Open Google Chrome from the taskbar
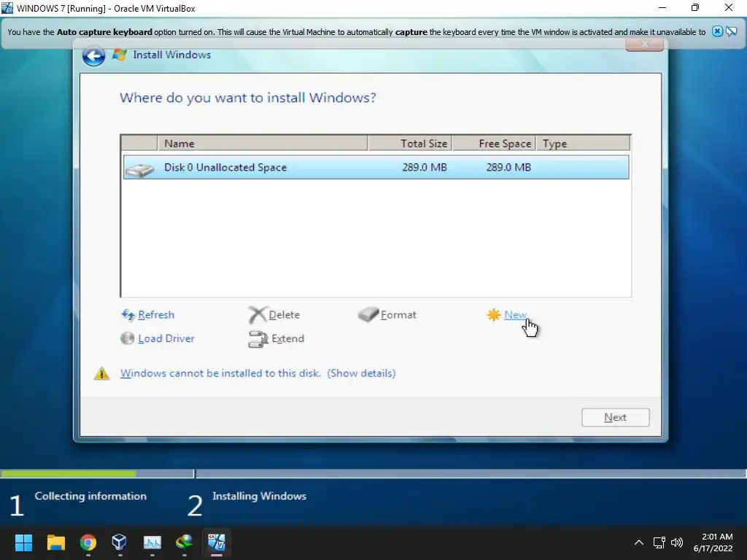747x560 pixels. coord(88,542)
